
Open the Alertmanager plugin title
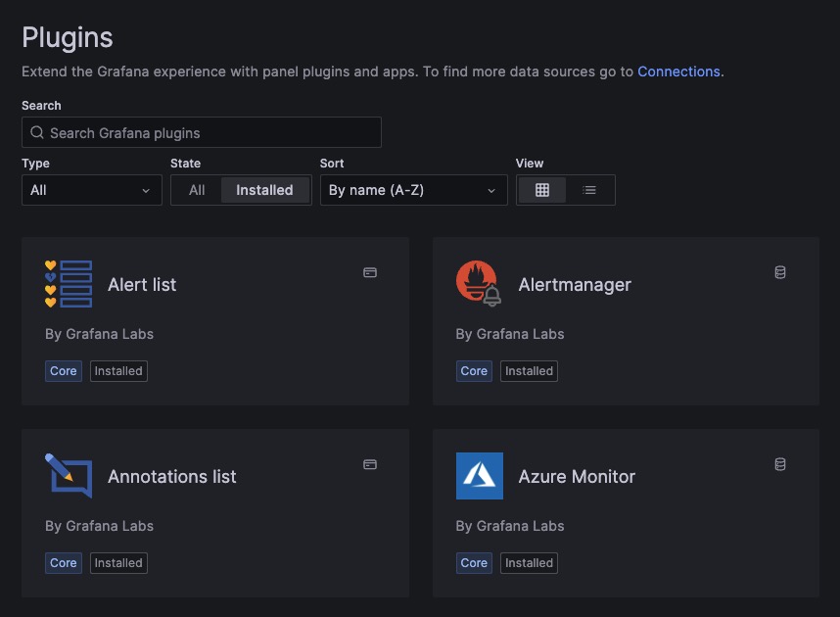click(575, 285)
